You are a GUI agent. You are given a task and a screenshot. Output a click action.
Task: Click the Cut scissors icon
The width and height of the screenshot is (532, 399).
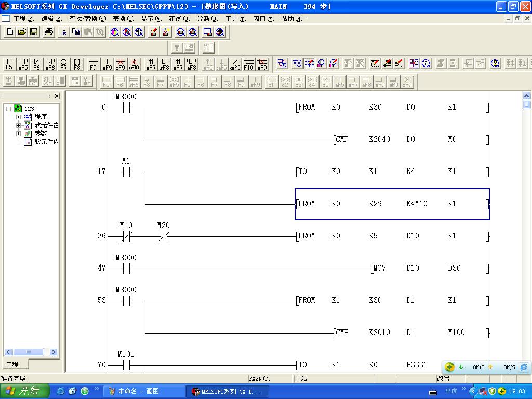(63, 32)
